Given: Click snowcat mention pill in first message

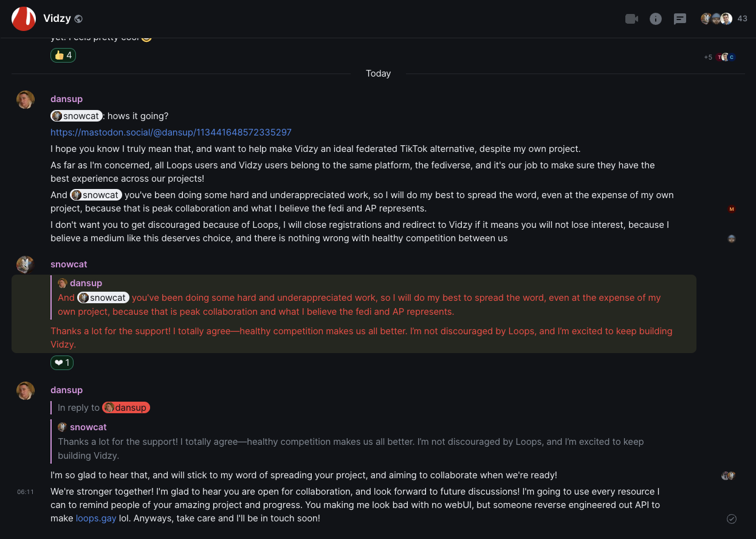Looking at the screenshot, I should pyautogui.click(x=76, y=115).
